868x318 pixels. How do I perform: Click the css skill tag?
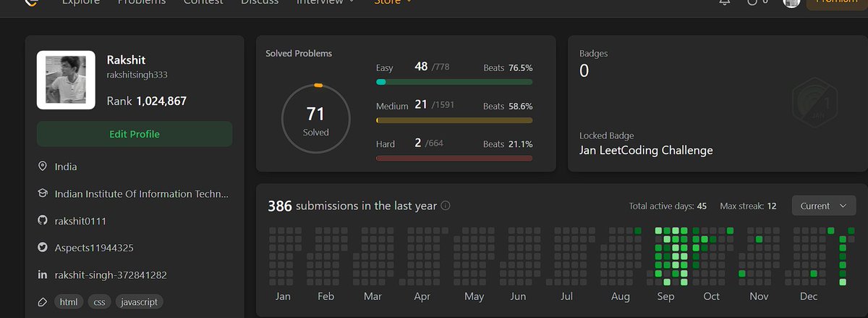point(98,302)
